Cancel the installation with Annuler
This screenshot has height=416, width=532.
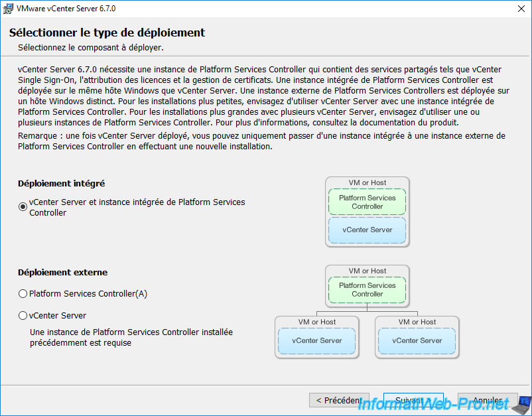point(488,401)
